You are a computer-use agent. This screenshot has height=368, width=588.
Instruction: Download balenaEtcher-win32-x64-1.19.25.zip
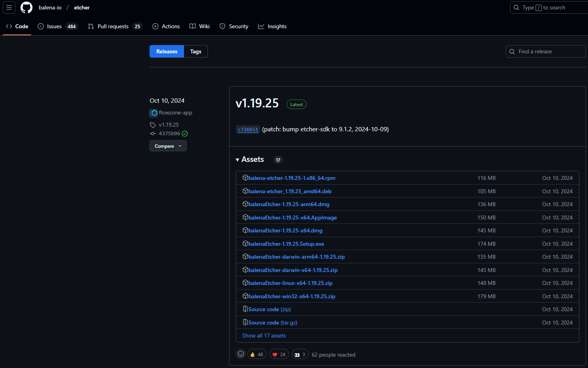[292, 296]
